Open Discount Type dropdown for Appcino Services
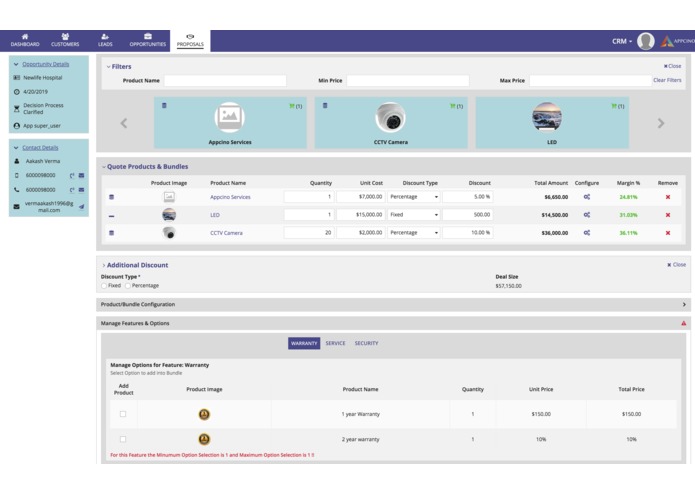Viewport: 695px width, 494px height. (x=414, y=197)
